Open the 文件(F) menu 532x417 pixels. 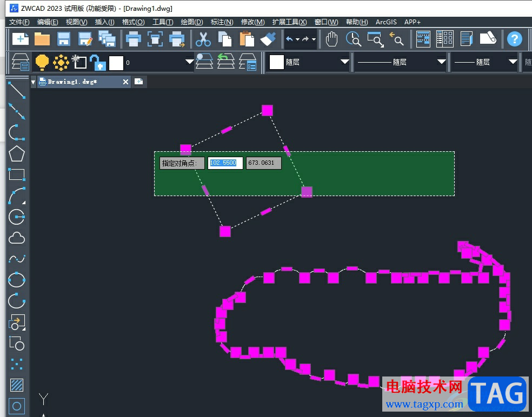point(19,22)
